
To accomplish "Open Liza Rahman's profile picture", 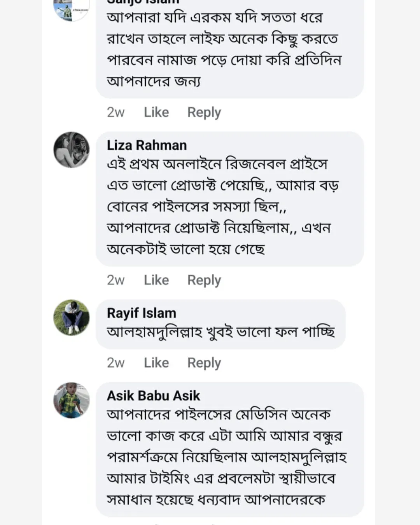I will pyautogui.click(x=72, y=150).
